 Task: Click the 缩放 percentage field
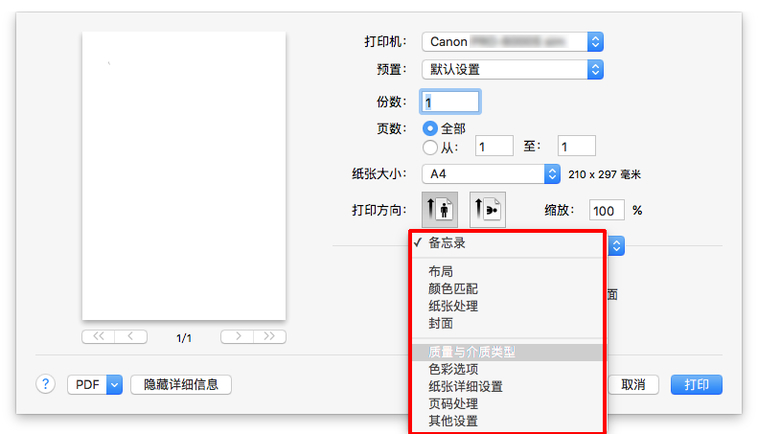click(x=604, y=211)
